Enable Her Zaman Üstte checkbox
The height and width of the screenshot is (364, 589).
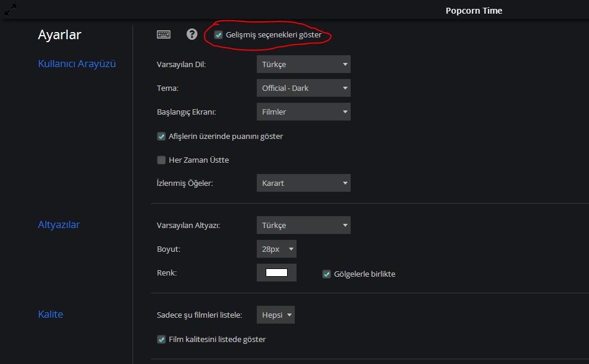tap(161, 160)
